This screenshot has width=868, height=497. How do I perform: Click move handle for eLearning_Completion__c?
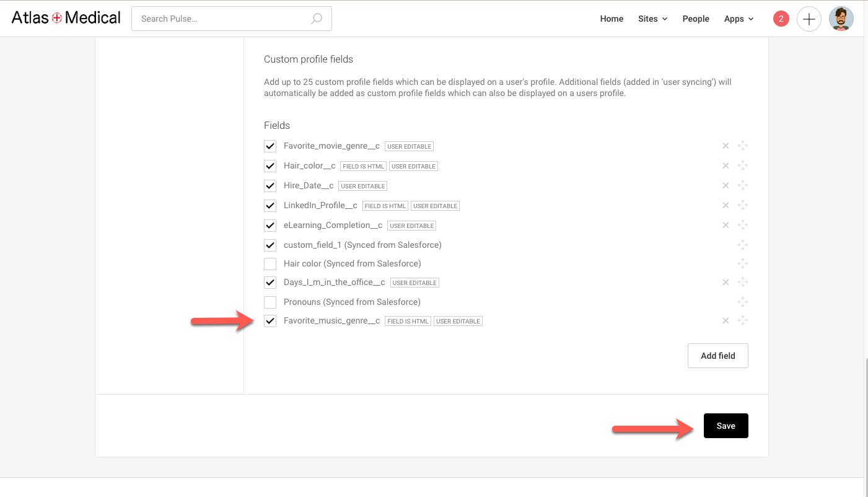pyautogui.click(x=743, y=226)
